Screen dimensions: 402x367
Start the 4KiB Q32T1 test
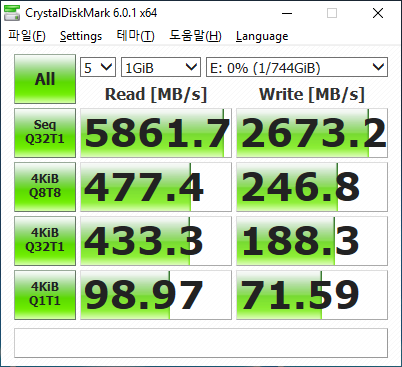point(45,241)
